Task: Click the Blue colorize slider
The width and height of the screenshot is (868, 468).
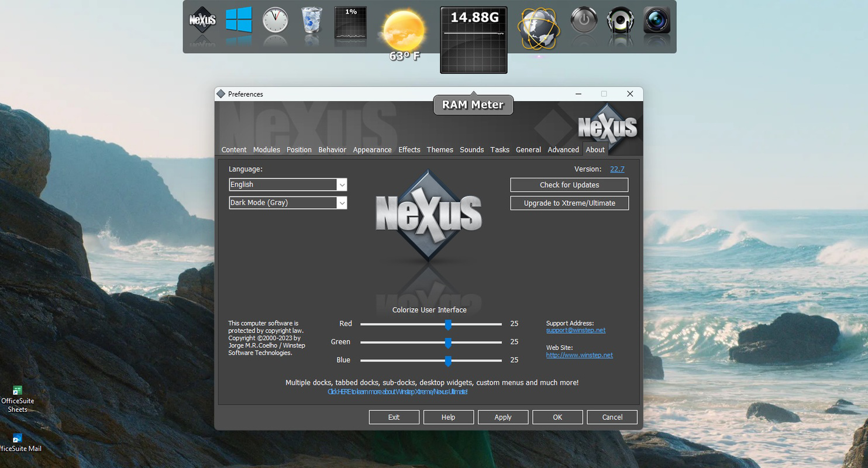Action: (x=431, y=360)
